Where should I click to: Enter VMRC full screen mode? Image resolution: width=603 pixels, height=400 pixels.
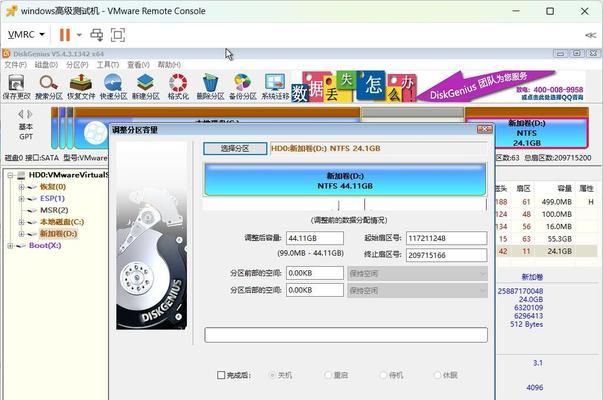click(118, 35)
